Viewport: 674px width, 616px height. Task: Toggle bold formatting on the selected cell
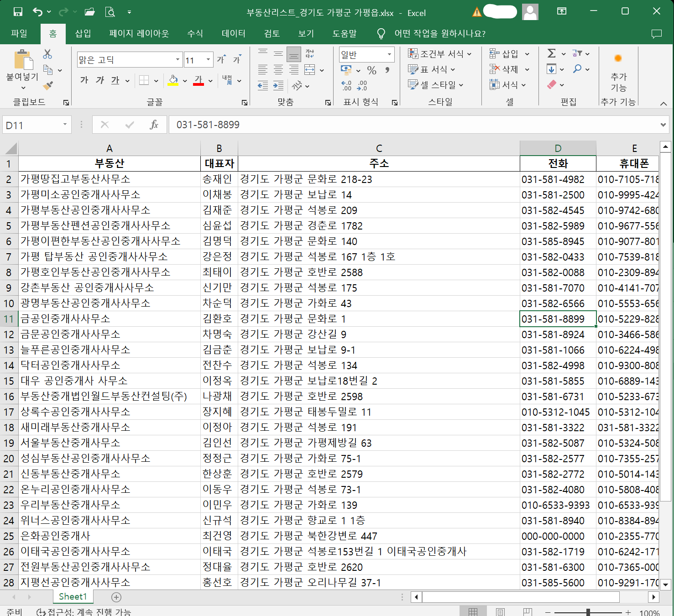(84, 80)
